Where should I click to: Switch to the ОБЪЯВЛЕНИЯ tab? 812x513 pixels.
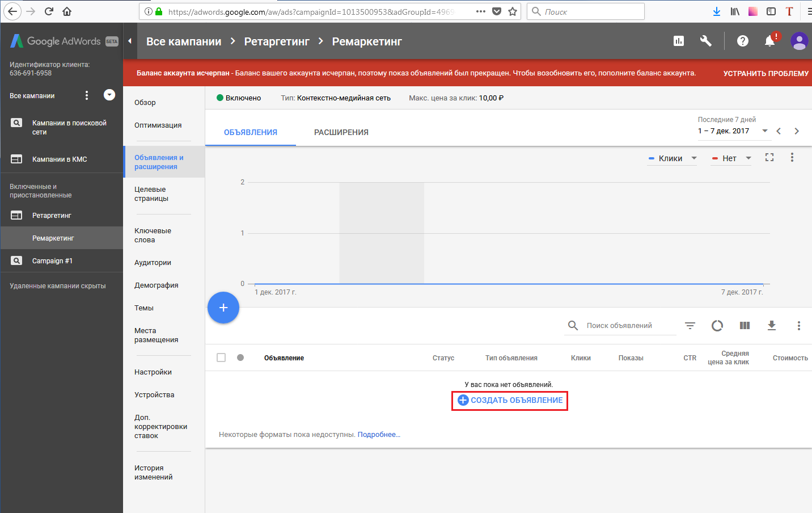pos(251,132)
